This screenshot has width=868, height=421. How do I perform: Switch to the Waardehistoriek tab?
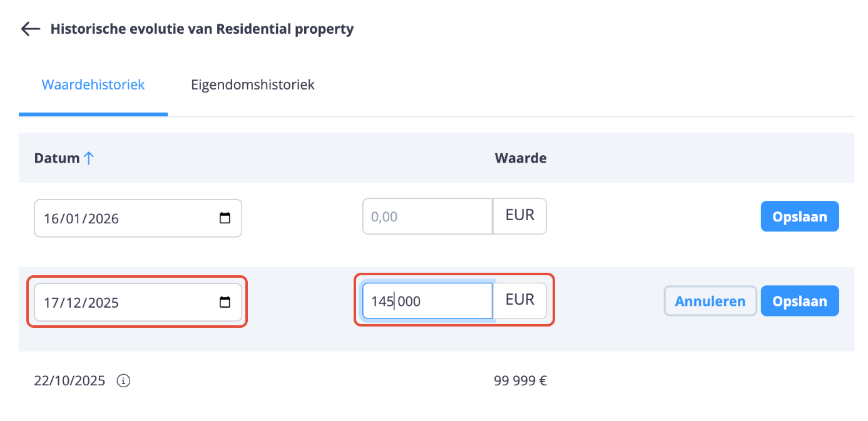93,84
